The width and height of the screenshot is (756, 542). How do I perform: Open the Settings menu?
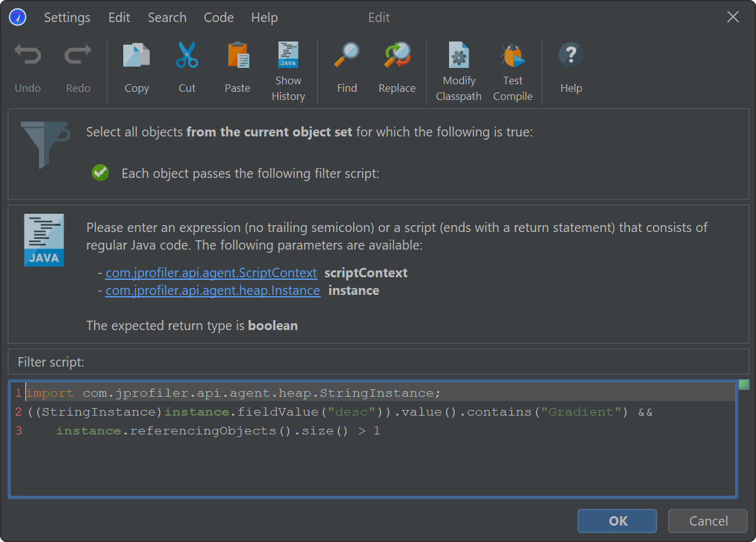click(x=67, y=18)
